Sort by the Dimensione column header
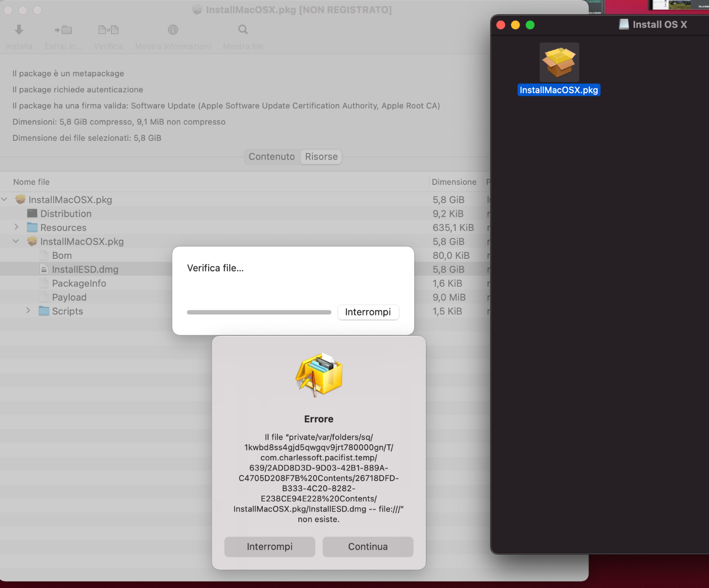The height and width of the screenshot is (588, 709). click(454, 182)
